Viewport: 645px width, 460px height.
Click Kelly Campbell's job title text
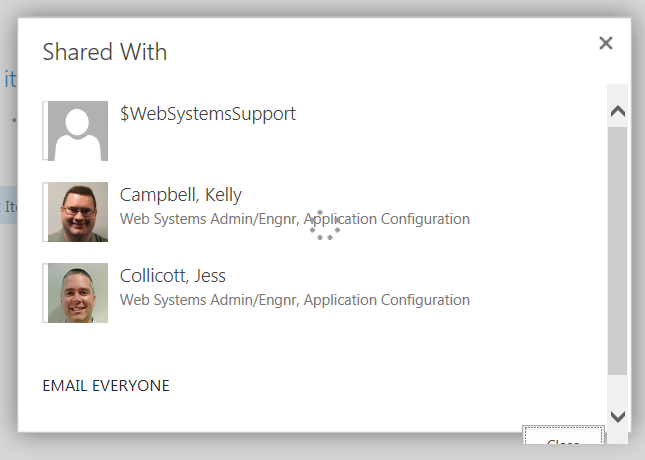click(295, 219)
